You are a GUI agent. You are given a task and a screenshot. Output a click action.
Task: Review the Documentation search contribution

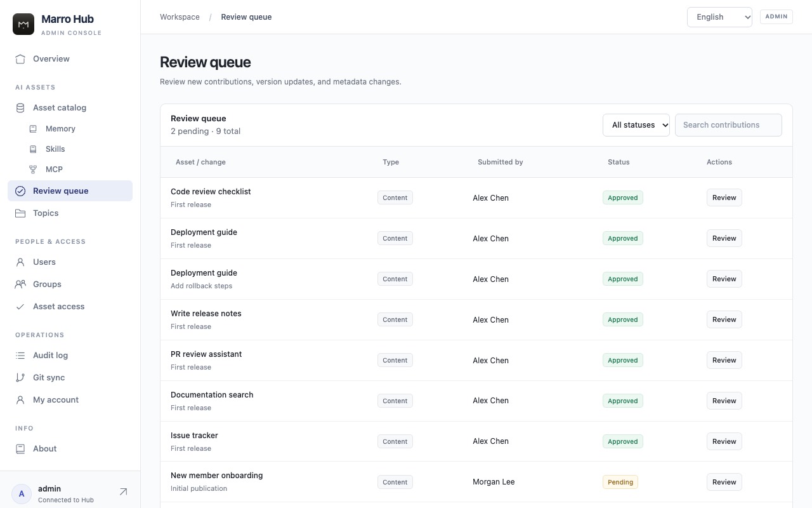coord(724,401)
